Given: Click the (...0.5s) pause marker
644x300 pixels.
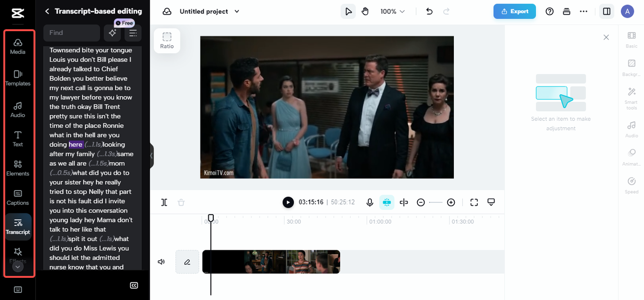Looking at the screenshot, I should pyautogui.click(x=61, y=173).
